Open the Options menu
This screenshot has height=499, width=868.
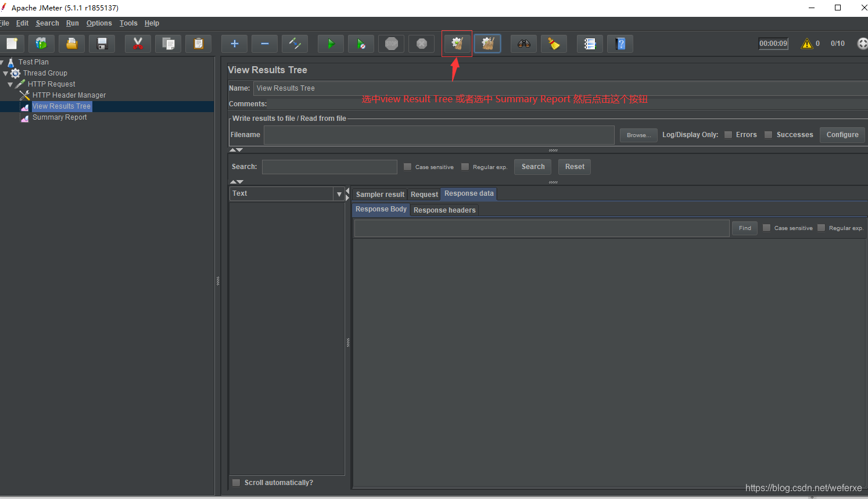[99, 23]
